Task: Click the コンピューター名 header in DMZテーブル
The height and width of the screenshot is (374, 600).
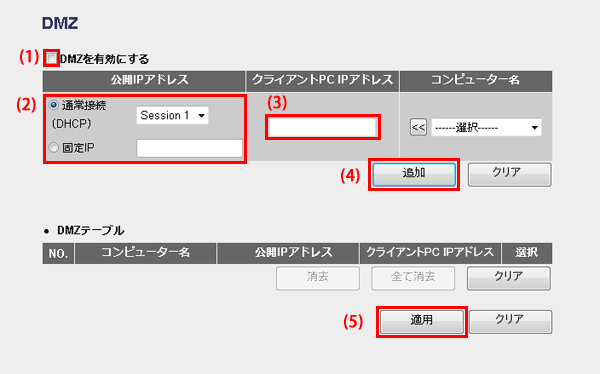Action: pyautogui.click(x=145, y=253)
